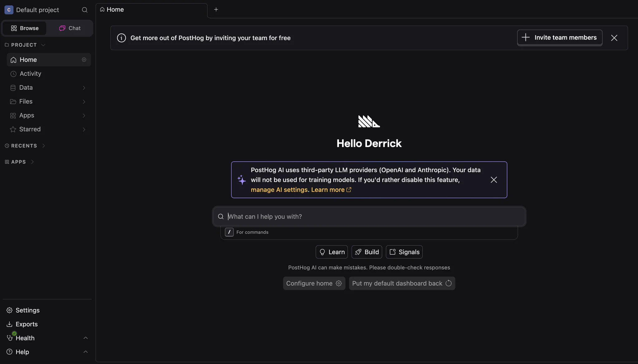Click the AI sparkle icon in notice
The width and height of the screenshot is (638, 364).
coord(242,180)
